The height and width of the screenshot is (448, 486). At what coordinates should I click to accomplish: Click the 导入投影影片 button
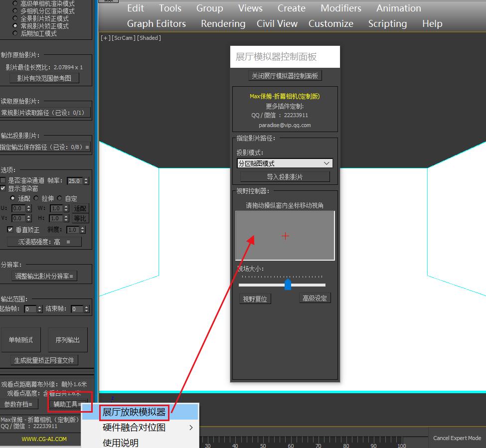[x=285, y=177]
